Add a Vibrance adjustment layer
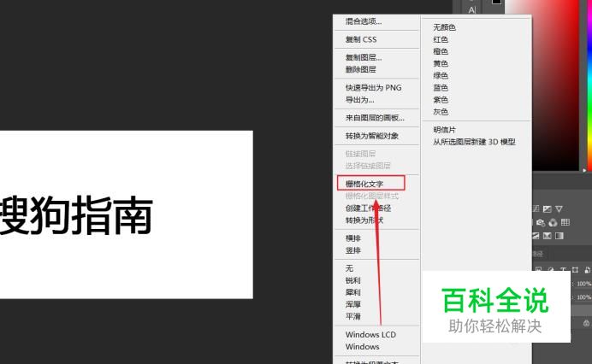Screen dimensions: 592x364 pos(559,209)
